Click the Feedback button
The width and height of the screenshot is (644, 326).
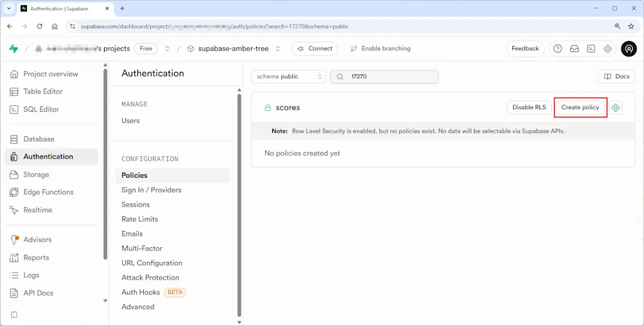coord(525,48)
